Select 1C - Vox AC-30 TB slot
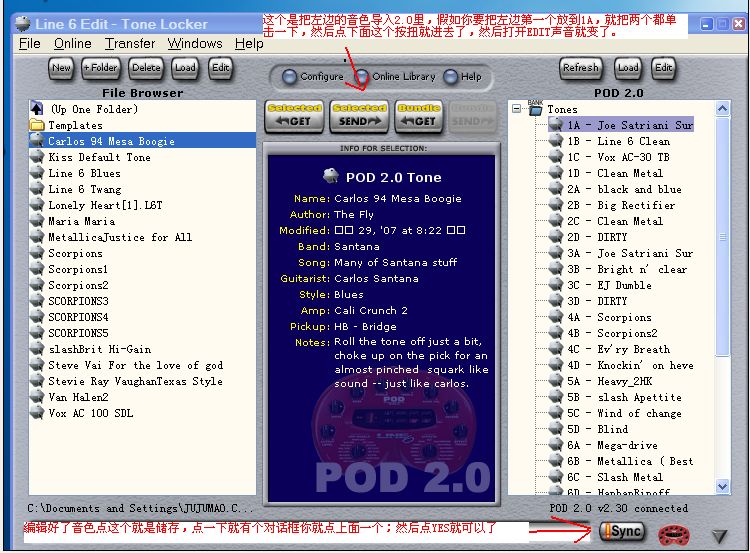The height and width of the screenshot is (553, 750). (x=618, y=157)
